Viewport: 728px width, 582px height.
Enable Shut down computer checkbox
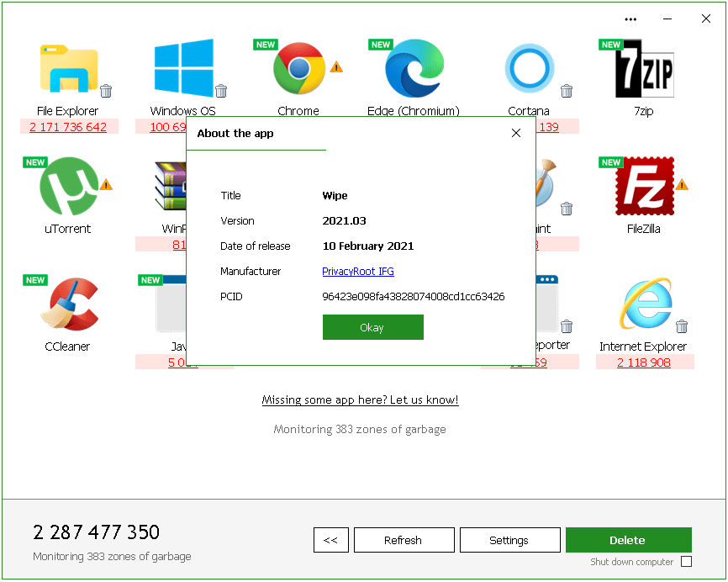coord(686,562)
